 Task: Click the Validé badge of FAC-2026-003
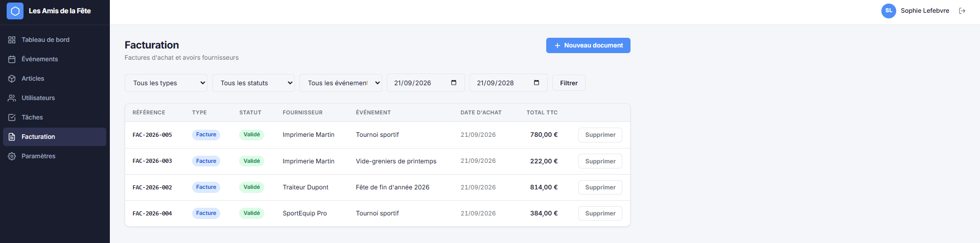click(251, 161)
